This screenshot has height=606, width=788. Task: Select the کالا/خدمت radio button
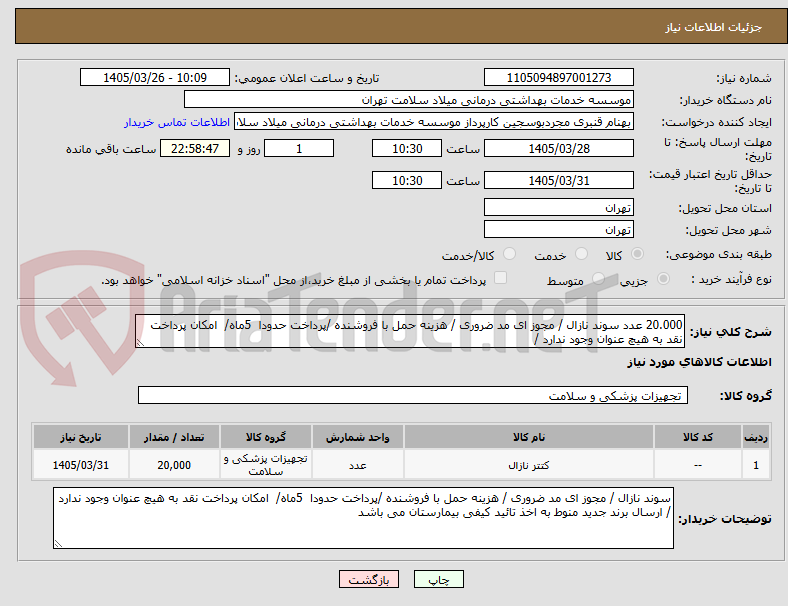click(x=510, y=254)
